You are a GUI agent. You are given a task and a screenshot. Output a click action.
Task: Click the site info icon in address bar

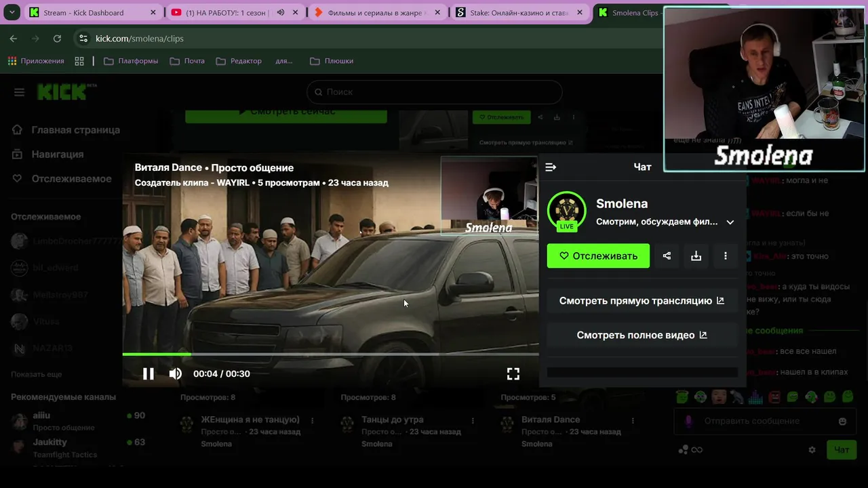(83, 39)
